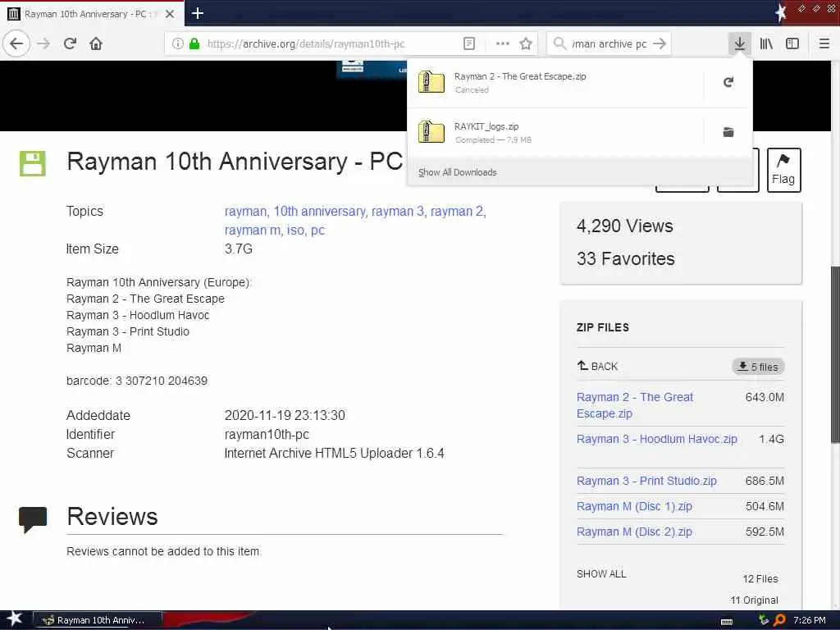The height and width of the screenshot is (630, 840).
Task: Open the rayman topic link
Action: pos(245,211)
